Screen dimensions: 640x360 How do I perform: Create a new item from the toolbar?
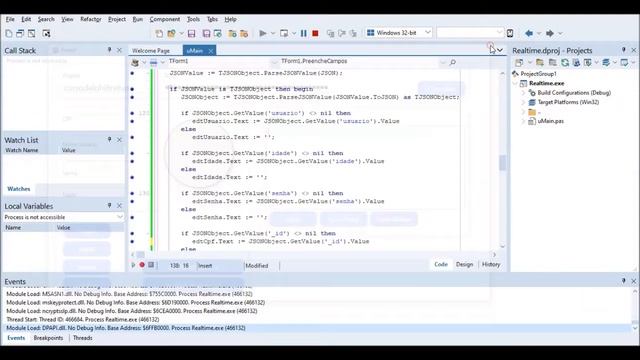[9, 33]
